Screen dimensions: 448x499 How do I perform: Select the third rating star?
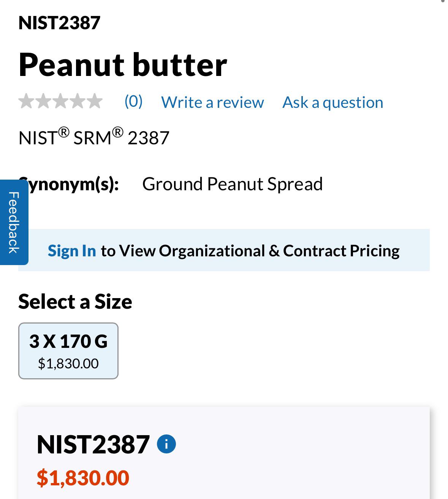[x=60, y=101]
